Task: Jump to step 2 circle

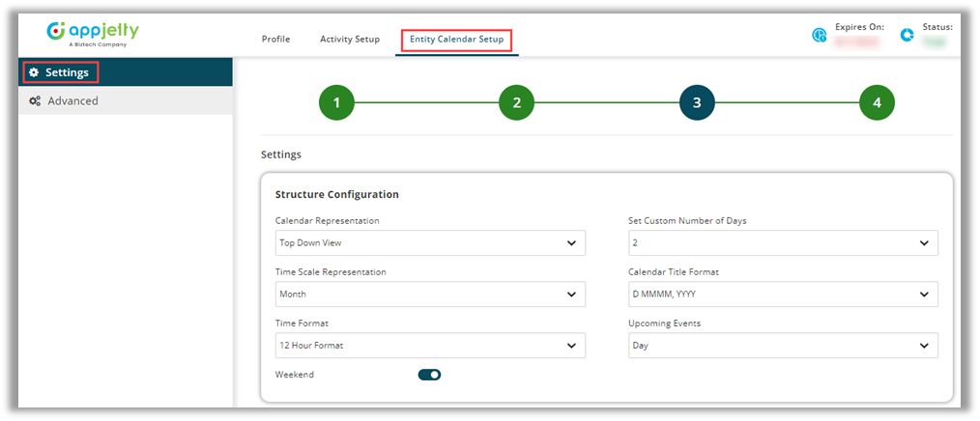Action: pos(516,102)
